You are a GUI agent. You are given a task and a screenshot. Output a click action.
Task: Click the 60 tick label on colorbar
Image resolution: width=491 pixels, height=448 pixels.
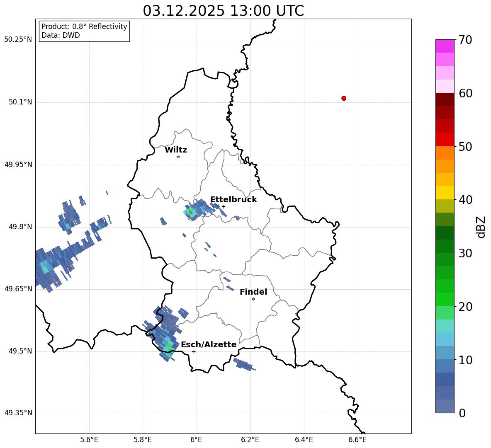(x=465, y=93)
